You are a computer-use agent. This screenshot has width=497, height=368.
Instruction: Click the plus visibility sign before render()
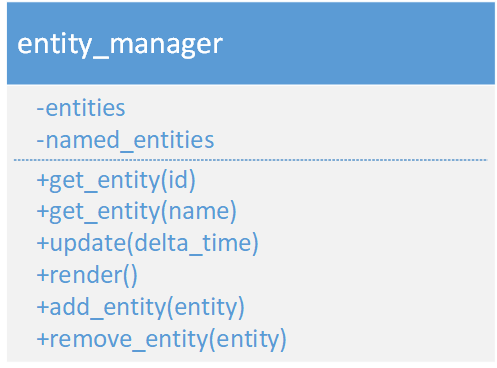[43, 276]
